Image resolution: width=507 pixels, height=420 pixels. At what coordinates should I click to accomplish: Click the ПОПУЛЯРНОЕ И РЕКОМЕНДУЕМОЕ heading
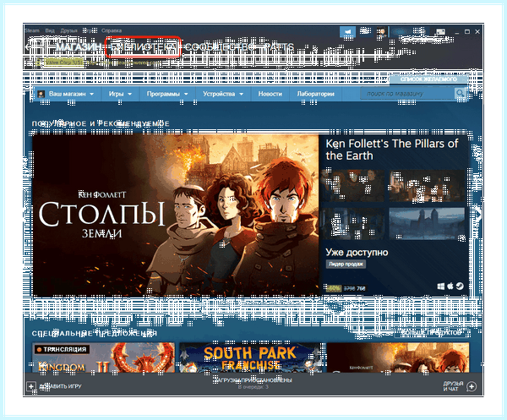tap(101, 123)
